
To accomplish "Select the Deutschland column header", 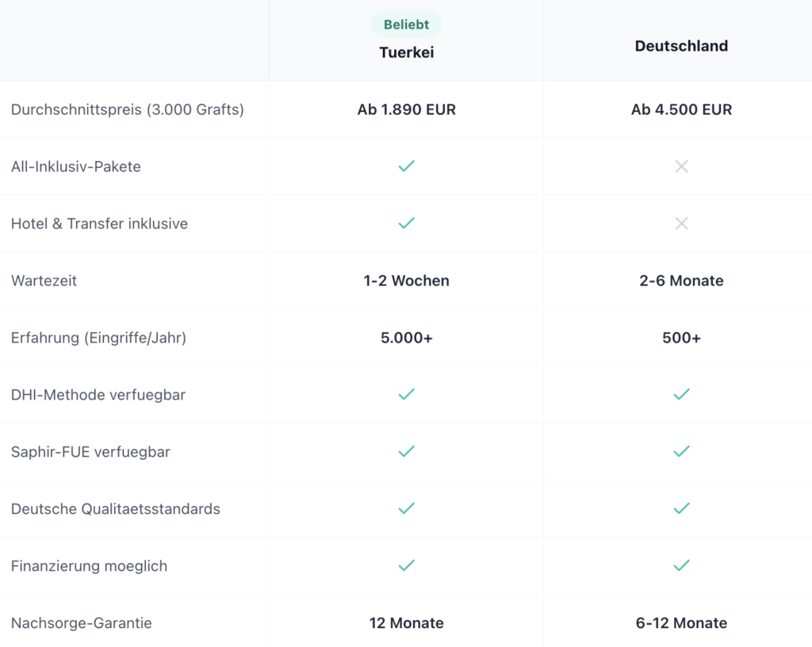I will [681, 46].
